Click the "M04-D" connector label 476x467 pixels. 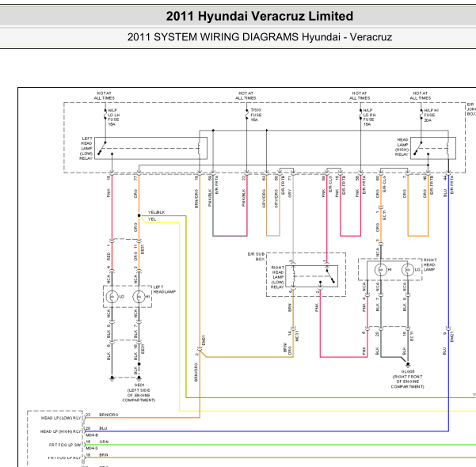click(92, 448)
